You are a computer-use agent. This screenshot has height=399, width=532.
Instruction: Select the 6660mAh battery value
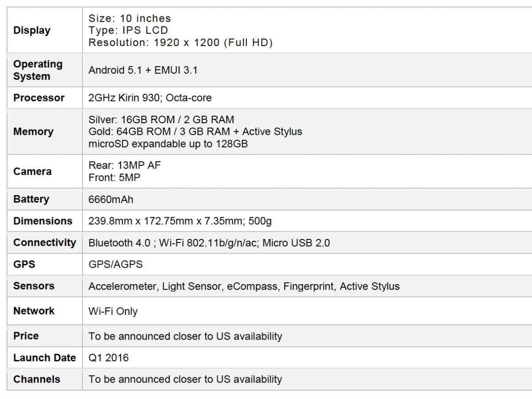[111, 199]
